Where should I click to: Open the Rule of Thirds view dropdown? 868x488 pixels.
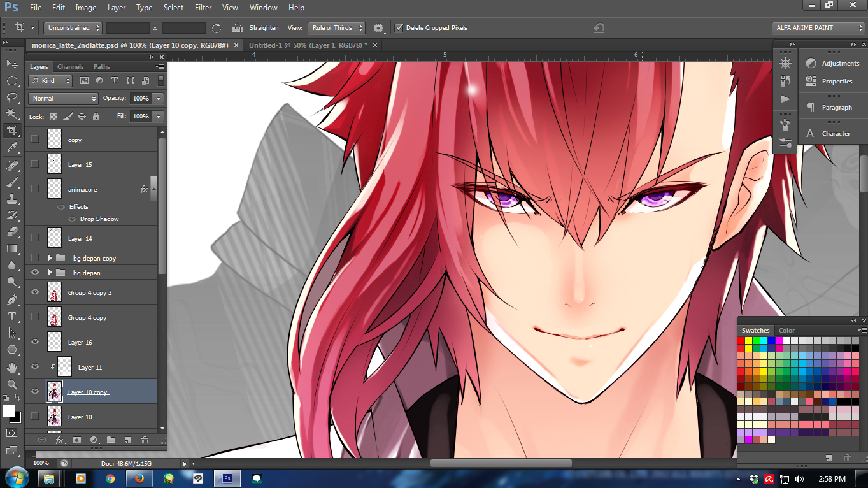pyautogui.click(x=336, y=28)
